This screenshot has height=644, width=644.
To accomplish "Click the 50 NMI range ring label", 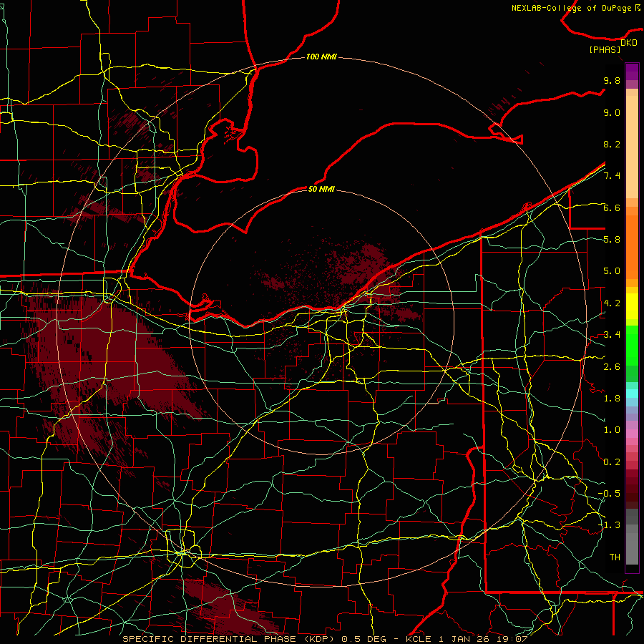I will [x=321, y=189].
